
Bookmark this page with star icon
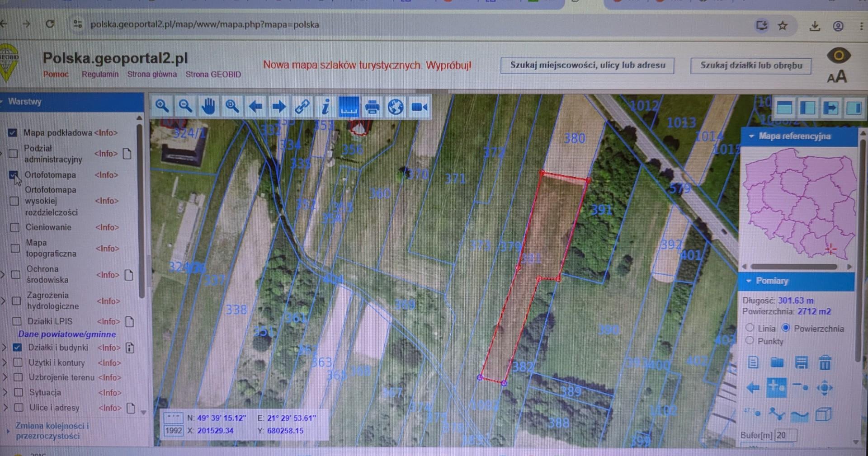click(x=783, y=26)
